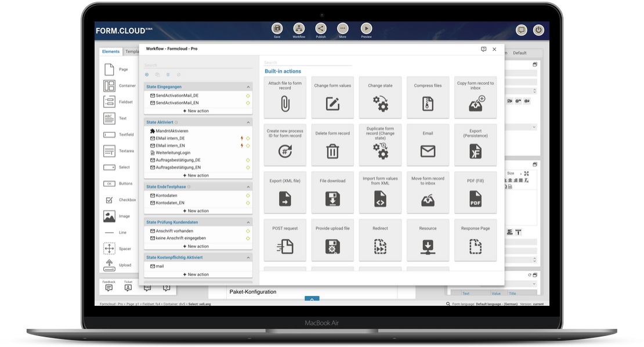Screen dimensions: 644x347
Task: Select SendActivationMail_DE action row
Action: 198,96
